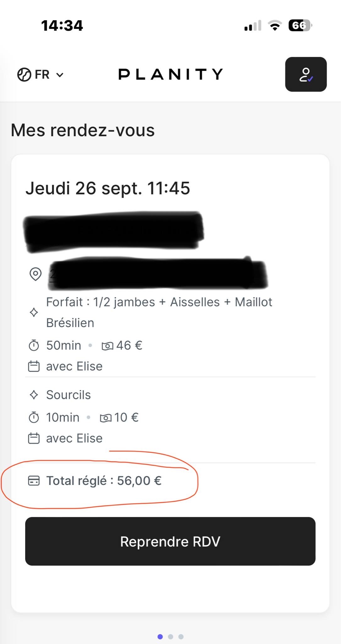
Task: Click the globe language icon
Action: 24,75
